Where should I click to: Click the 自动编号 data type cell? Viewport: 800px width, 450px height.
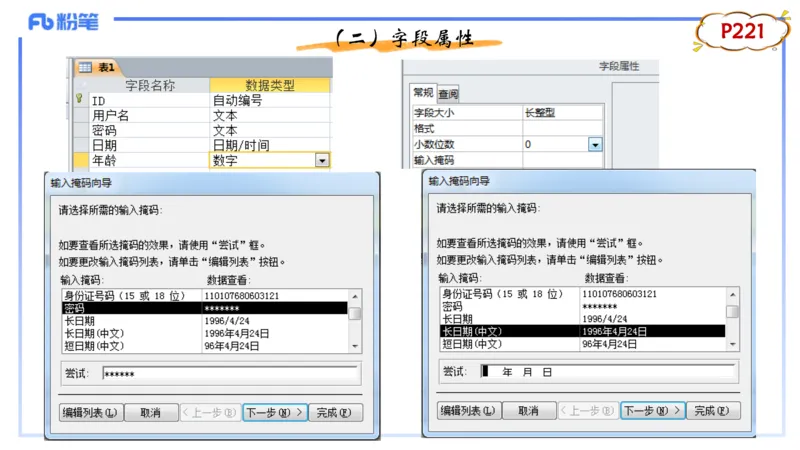pyautogui.click(x=269, y=101)
